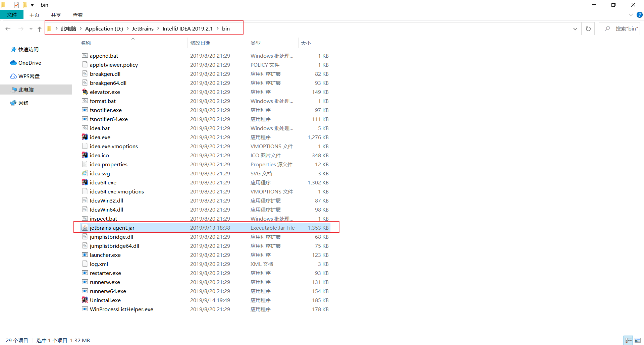This screenshot has width=644, height=345.
Task: Click IntelliJ IDEA 2019.2.1 breadcrumb segment
Action: (187, 28)
